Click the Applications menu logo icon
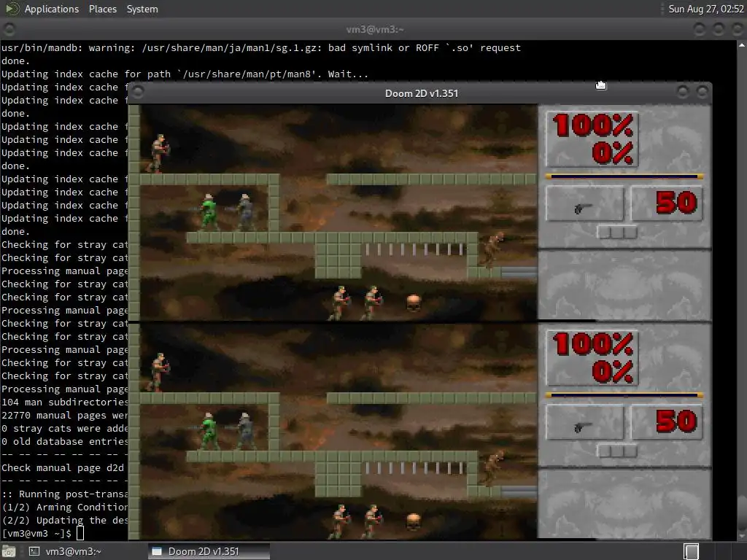The width and height of the screenshot is (747, 560). pos(11,9)
